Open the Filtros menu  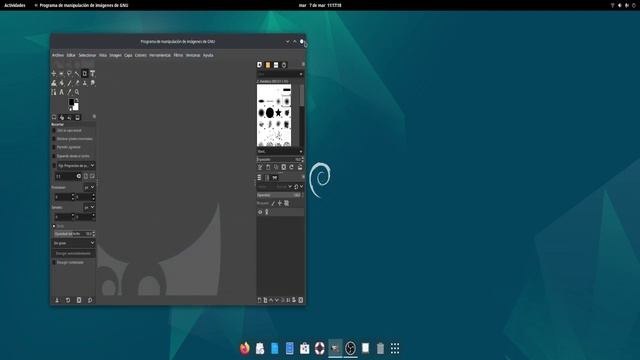point(178,55)
